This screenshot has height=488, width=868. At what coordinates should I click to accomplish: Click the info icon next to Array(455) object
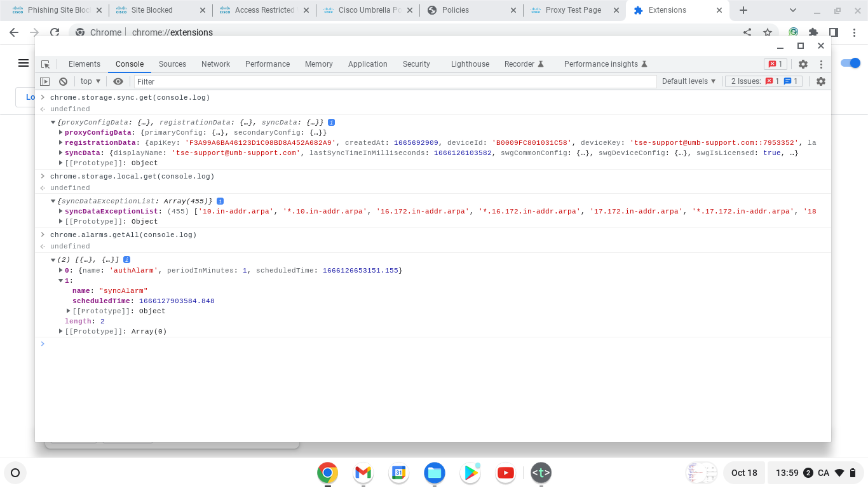point(220,201)
